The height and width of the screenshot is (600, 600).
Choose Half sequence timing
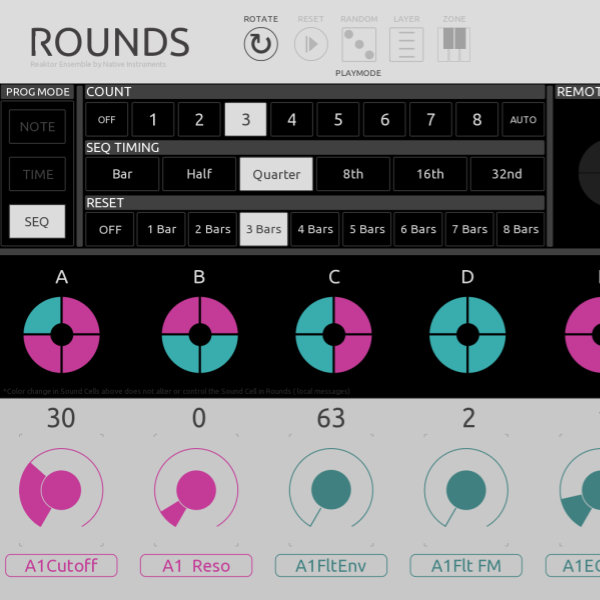(x=199, y=174)
